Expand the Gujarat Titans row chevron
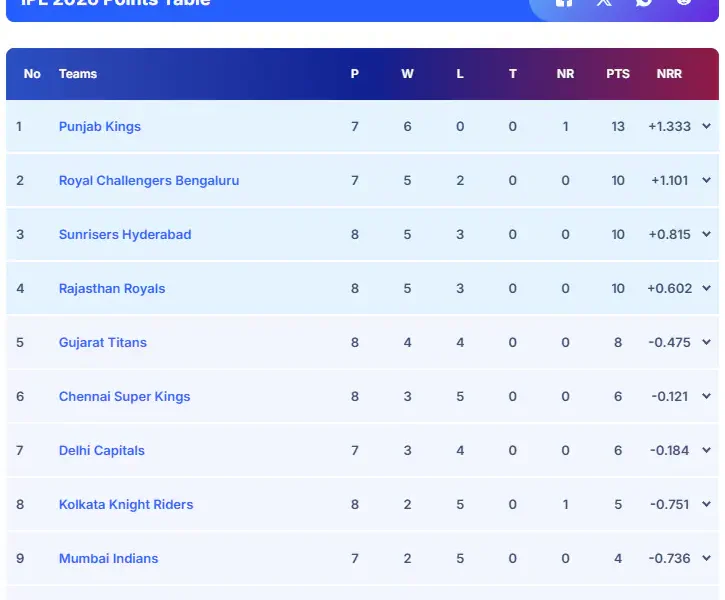725x600 pixels. pos(706,343)
